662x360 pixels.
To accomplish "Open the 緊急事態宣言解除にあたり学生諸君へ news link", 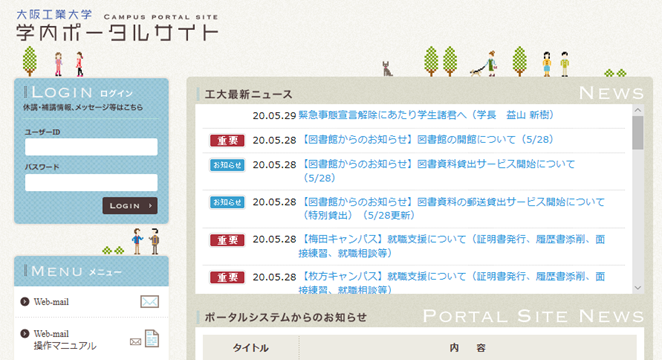I will 426,115.
